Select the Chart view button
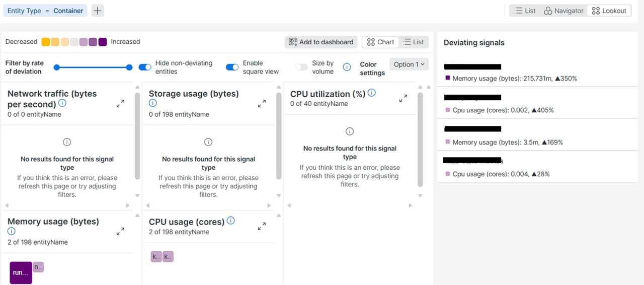 (380, 42)
